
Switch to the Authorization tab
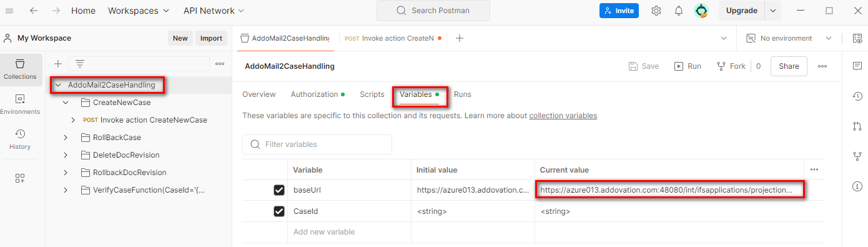[318, 94]
